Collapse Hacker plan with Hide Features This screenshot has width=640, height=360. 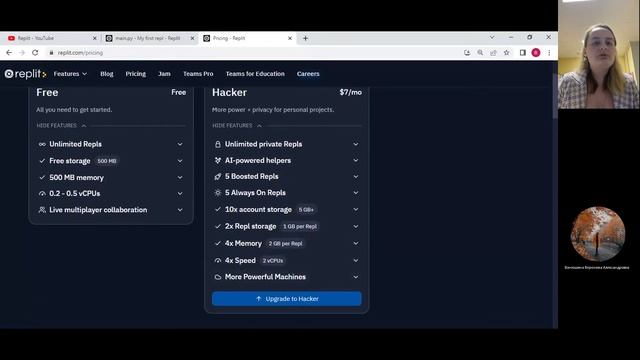click(237, 126)
